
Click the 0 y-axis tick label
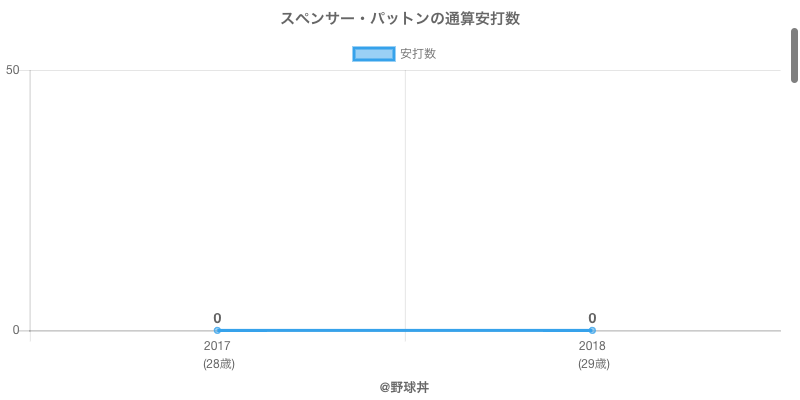[16, 331]
